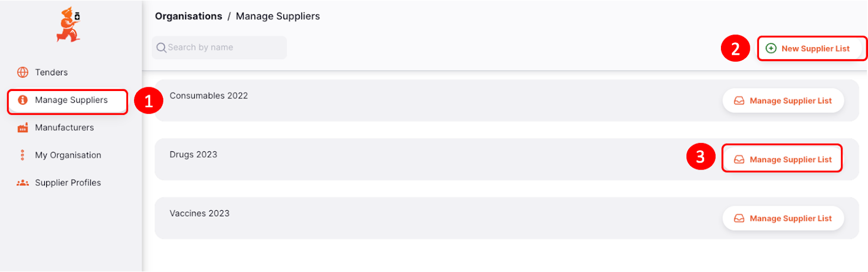868x272 pixels.
Task: Click the Tenders globe icon
Action: point(23,72)
